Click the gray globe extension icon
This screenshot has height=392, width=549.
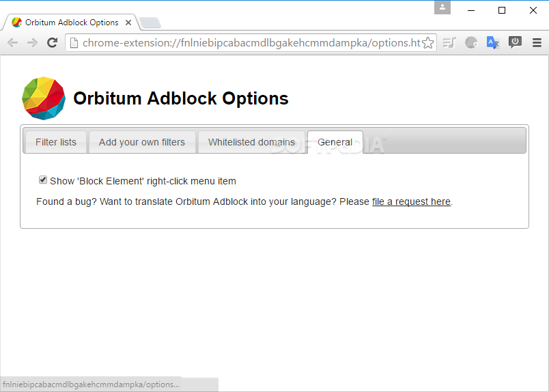coord(471,43)
